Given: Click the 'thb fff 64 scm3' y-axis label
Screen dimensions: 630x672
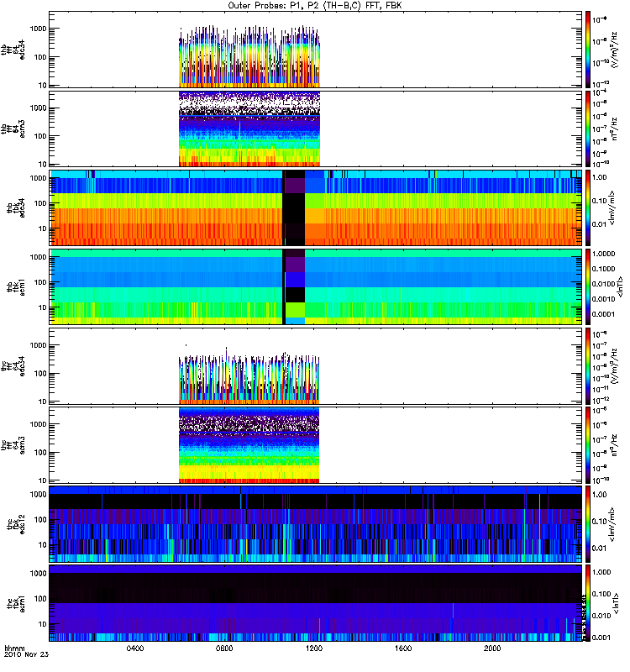Looking at the screenshot, I should click(13, 129).
